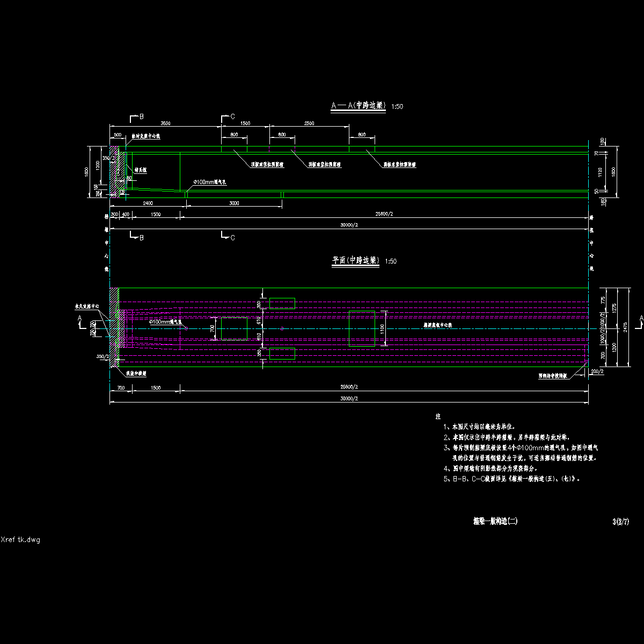Screen dimensions: 644x644
Task: Select the left A section arrow marker
Action: (x=80, y=321)
